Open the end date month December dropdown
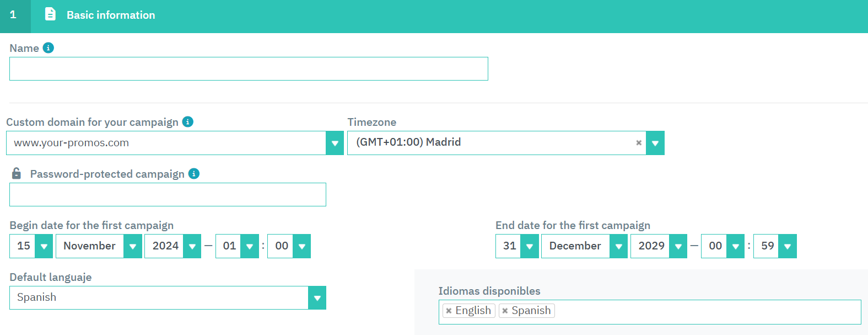 coord(618,247)
